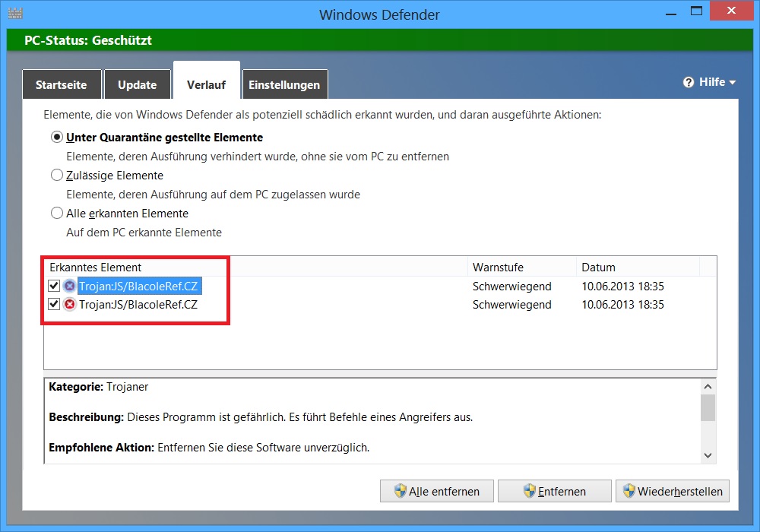Click the Empfohlene Aktion line
The image size is (760, 532).
tap(209, 447)
